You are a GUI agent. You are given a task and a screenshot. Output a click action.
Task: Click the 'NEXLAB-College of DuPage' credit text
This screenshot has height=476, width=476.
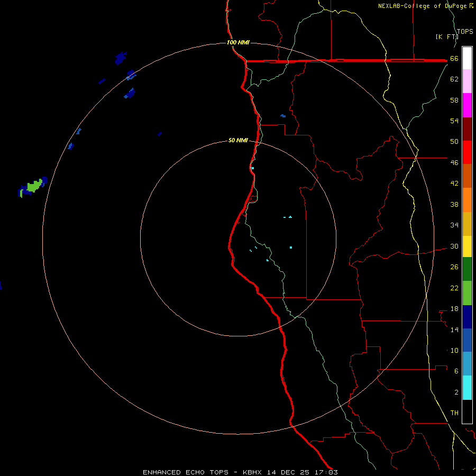(423, 6)
